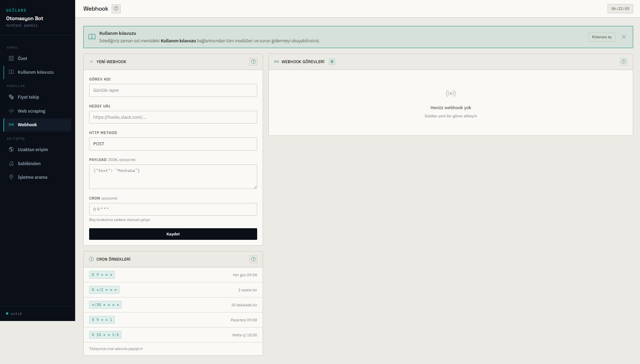
Task: Click Web scraping code icon
Action: pos(11,111)
